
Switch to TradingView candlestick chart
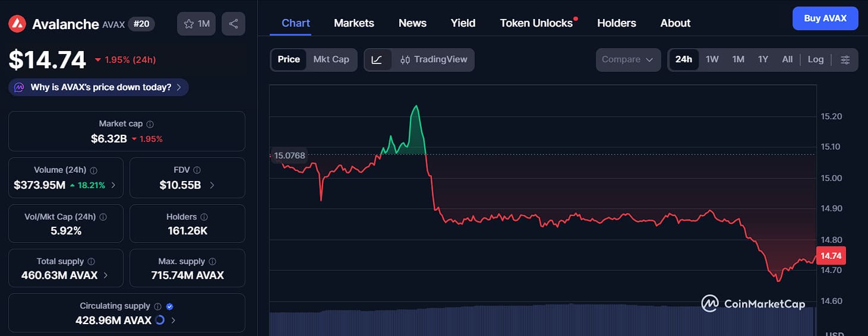coord(434,59)
